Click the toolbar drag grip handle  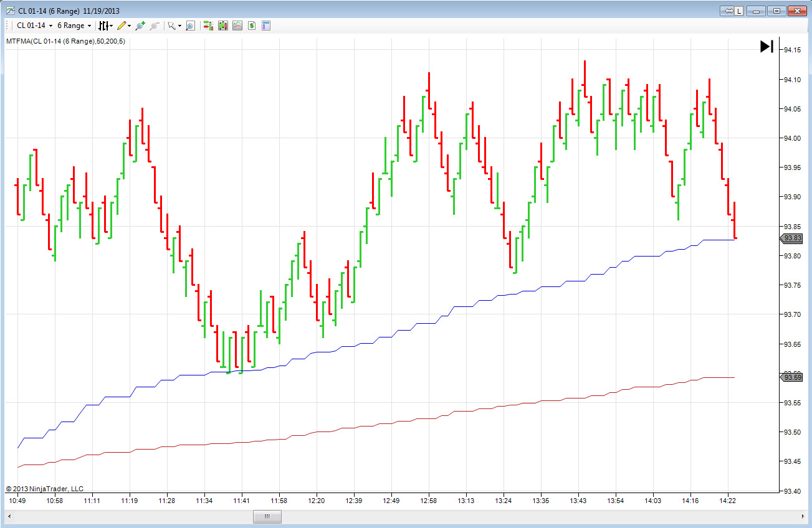[8, 26]
